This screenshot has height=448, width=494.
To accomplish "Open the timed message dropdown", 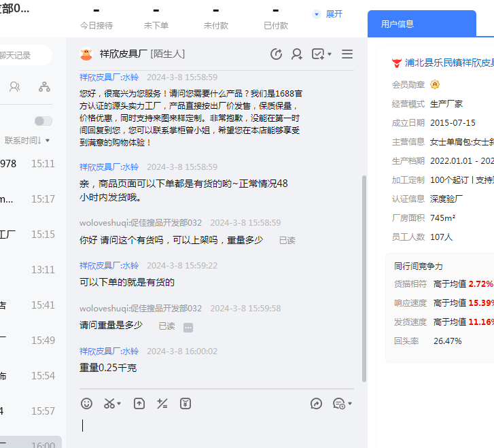I will (342, 403).
